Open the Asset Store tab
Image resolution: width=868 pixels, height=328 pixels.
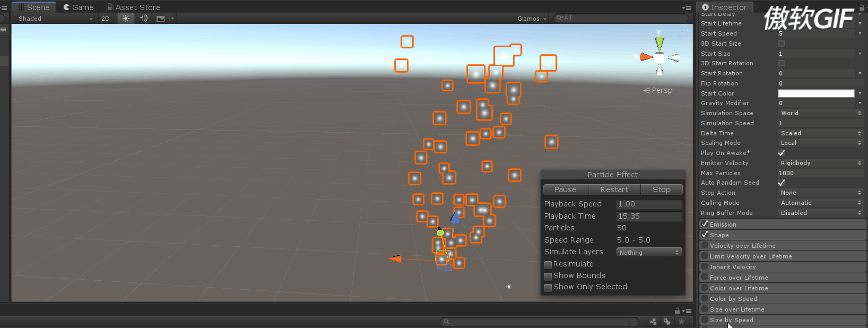tap(133, 7)
